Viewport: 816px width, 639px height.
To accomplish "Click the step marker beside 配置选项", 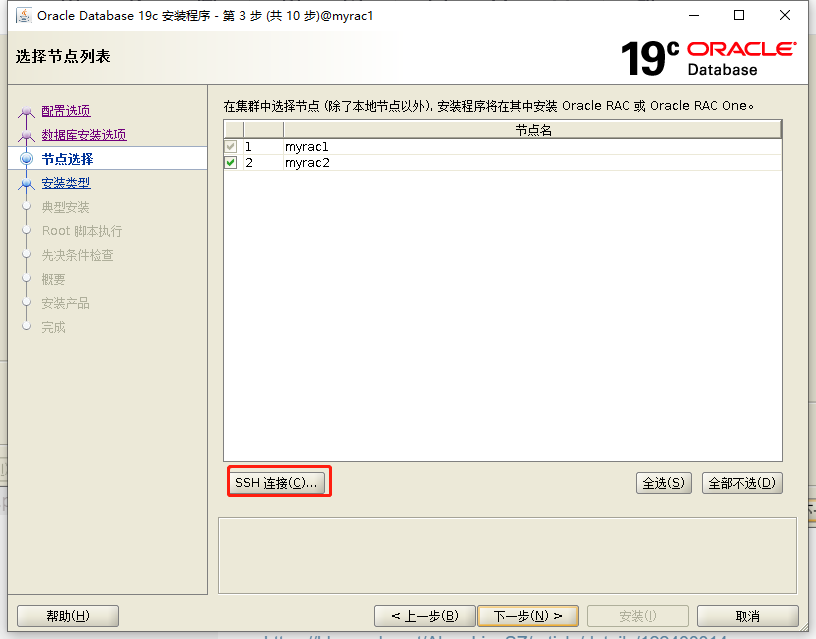I will [x=27, y=111].
